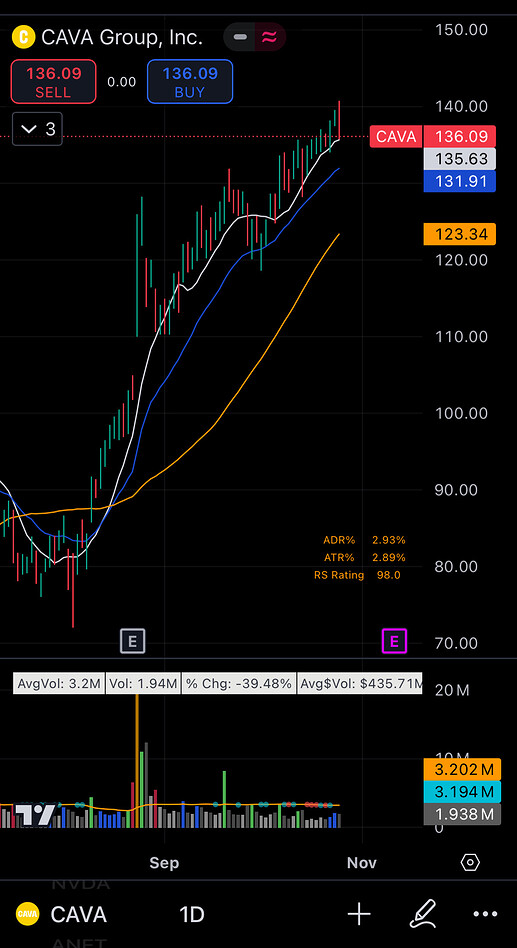Screen dimensions: 517x948
Task: Open the three-dot more options menu
Action: click(486, 914)
